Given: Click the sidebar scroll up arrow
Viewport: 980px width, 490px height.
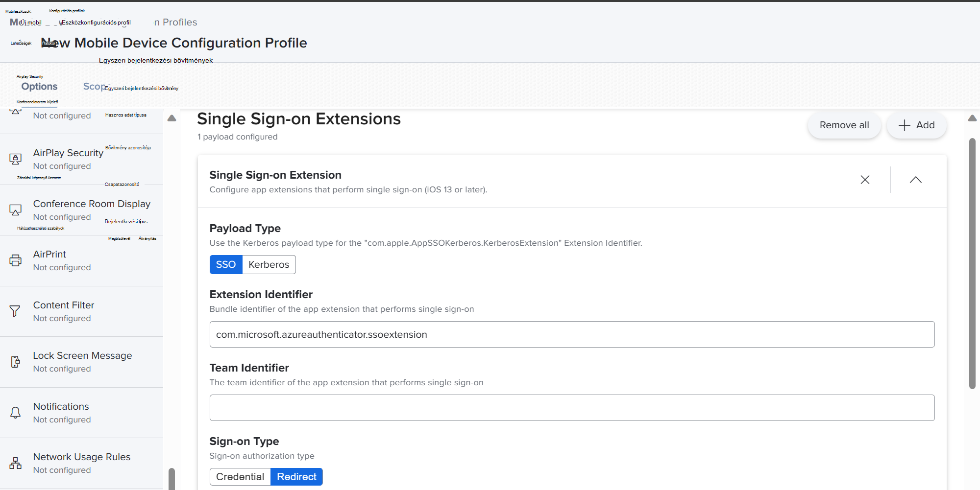Looking at the screenshot, I should [171, 118].
